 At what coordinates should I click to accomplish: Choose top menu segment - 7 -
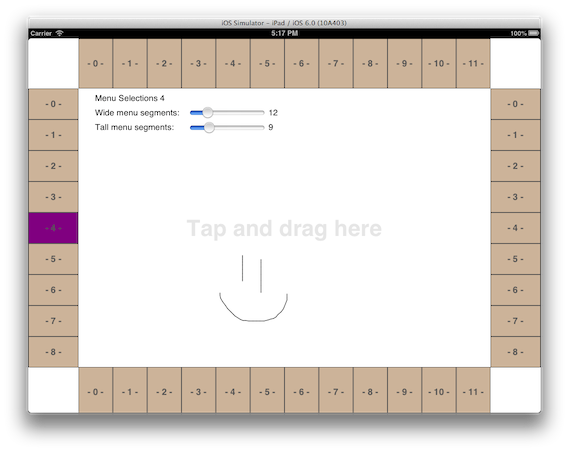[336, 63]
